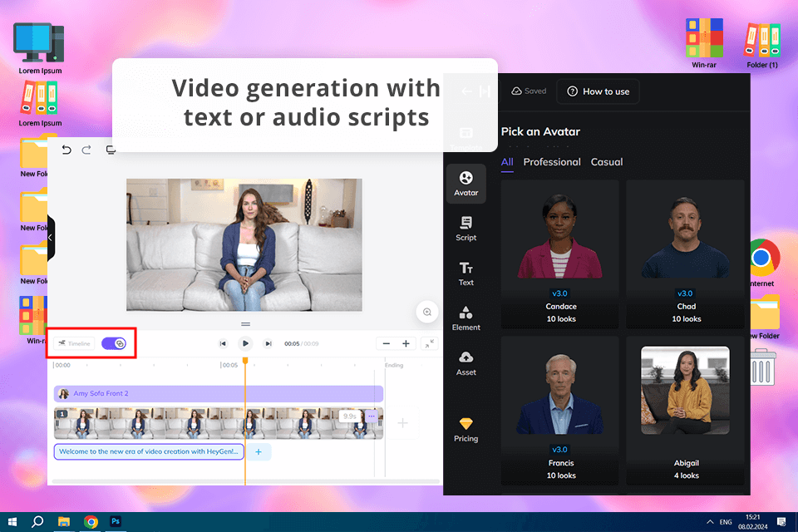Image resolution: width=798 pixels, height=532 pixels.
Task: Open the Asset upload panel
Action: coord(466,363)
